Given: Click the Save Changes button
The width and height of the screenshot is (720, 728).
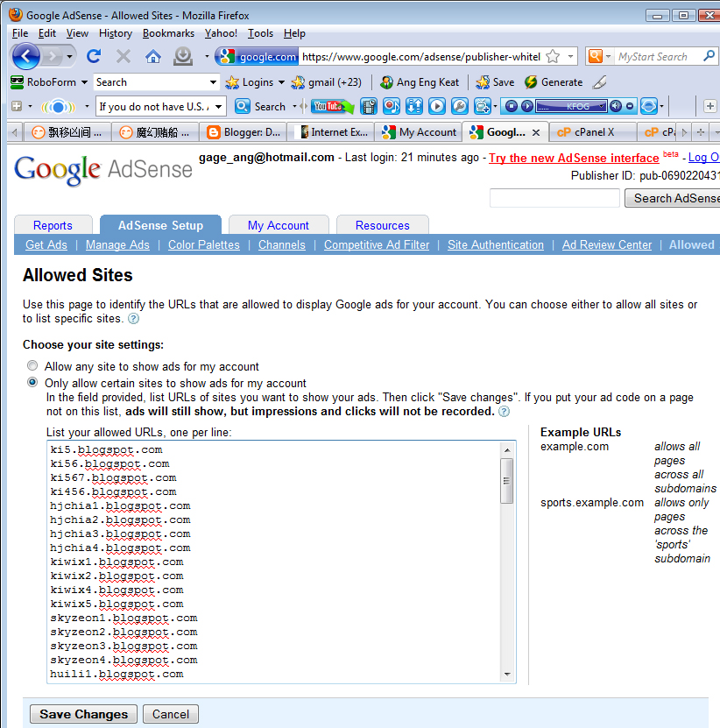Looking at the screenshot, I should click(x=83, y=714).
